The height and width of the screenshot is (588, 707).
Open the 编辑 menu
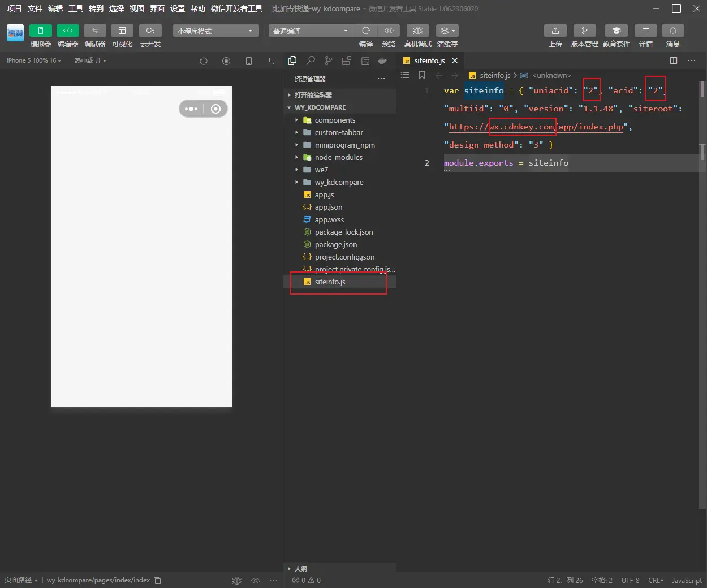click(x=55, y=8)
